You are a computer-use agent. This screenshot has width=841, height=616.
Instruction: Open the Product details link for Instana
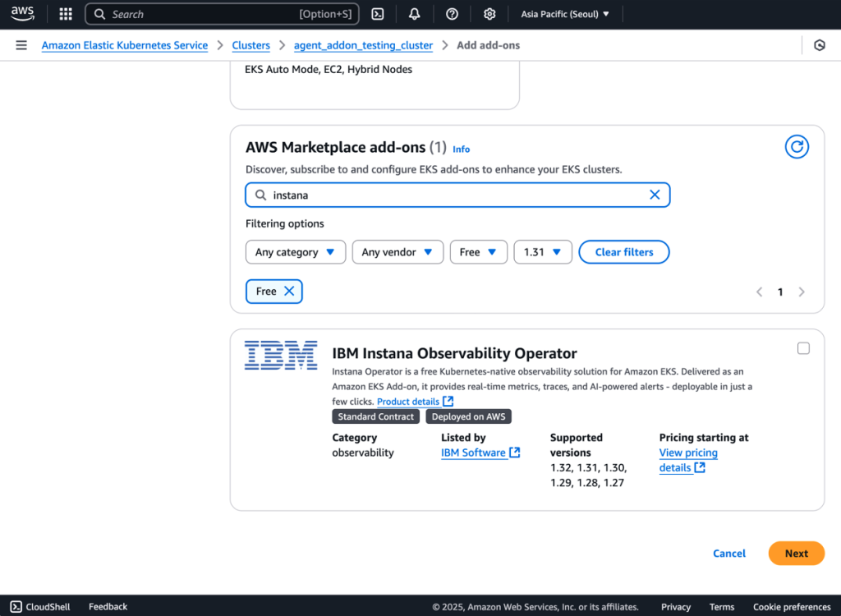pyautogui.click(x=409, y=401)
